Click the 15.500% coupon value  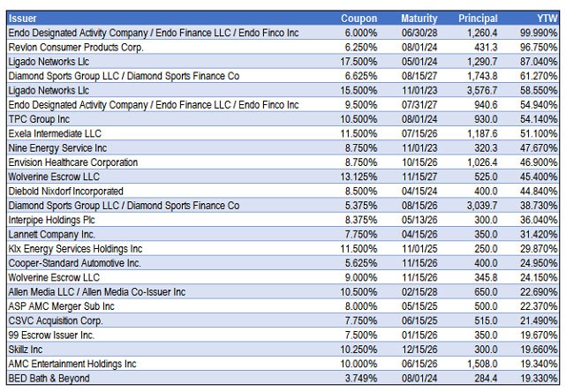[358, 90]
